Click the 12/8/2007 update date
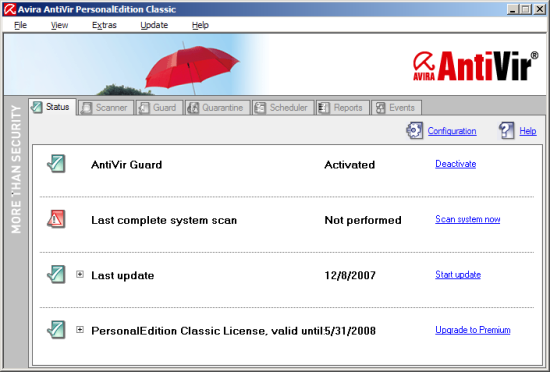 click(350, 276)
